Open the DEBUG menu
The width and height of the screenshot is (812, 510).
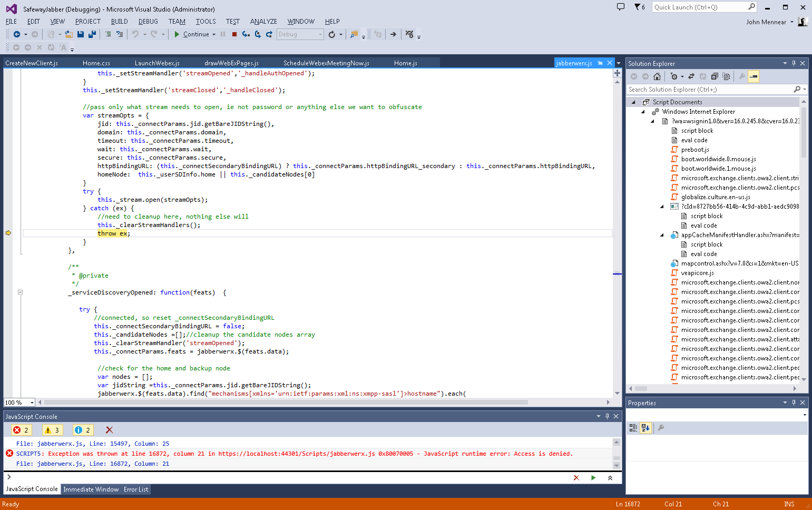coord(148,22)
